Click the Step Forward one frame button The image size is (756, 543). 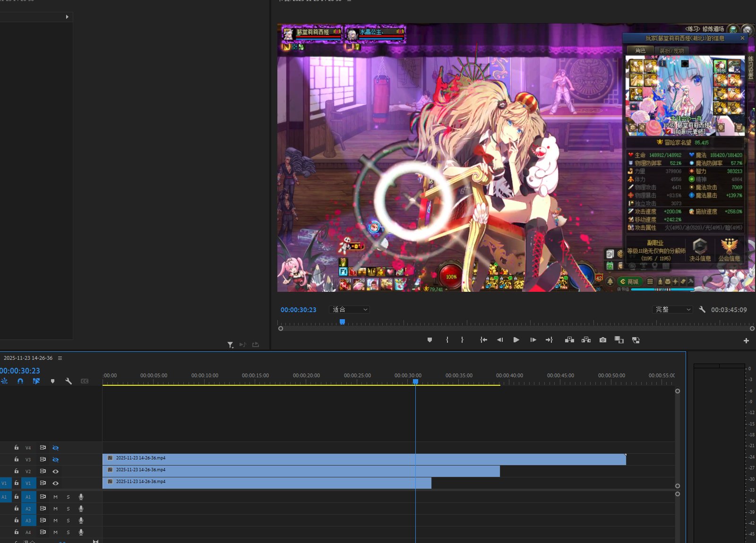pos(533,340)
